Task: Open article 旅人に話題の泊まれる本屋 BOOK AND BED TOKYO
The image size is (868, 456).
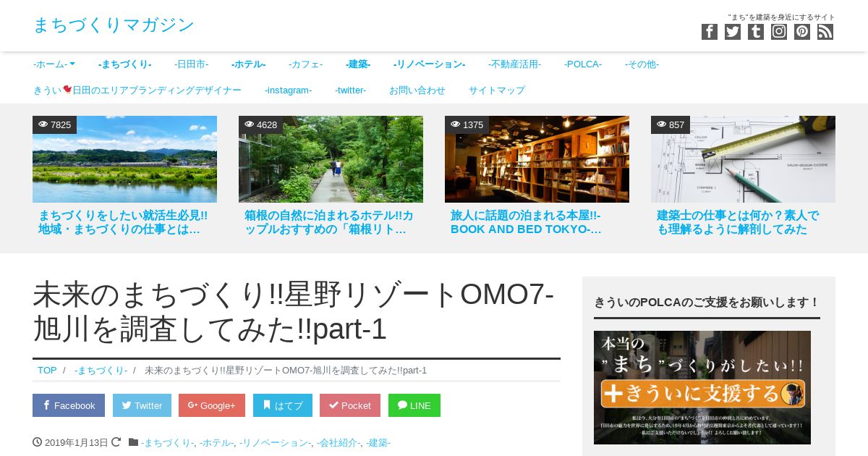Action: coord(526,222)
